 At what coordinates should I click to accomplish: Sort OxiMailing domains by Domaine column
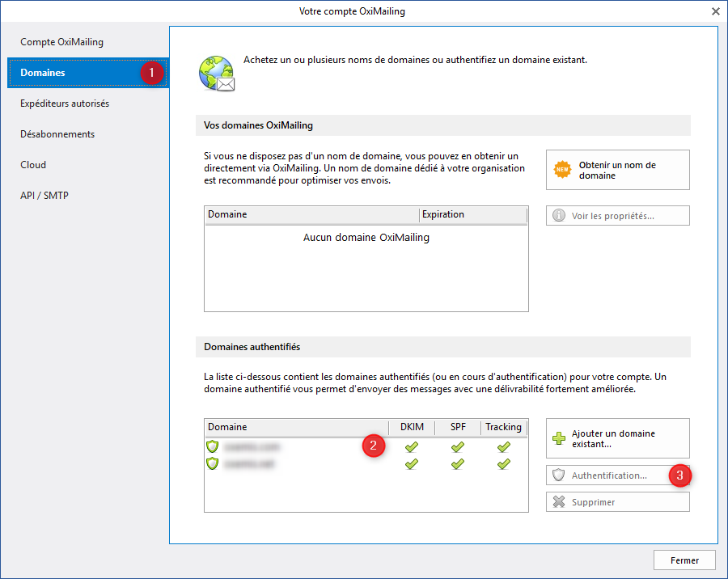[x=312, y=214]
